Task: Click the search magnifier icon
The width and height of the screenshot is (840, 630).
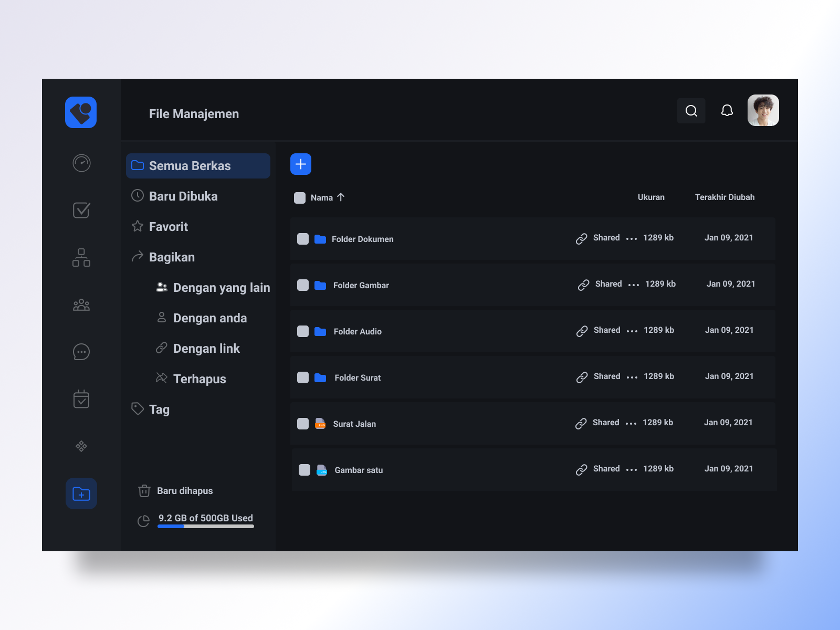Action: point(691,111)
